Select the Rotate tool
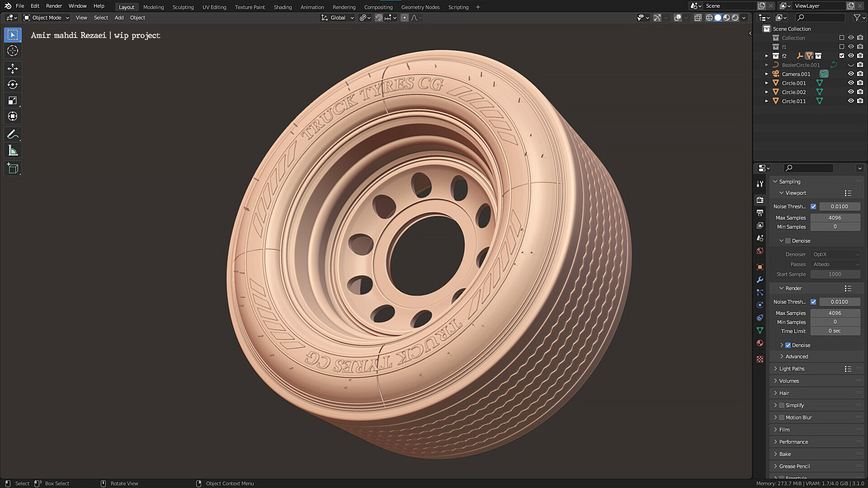 [12, 84]
